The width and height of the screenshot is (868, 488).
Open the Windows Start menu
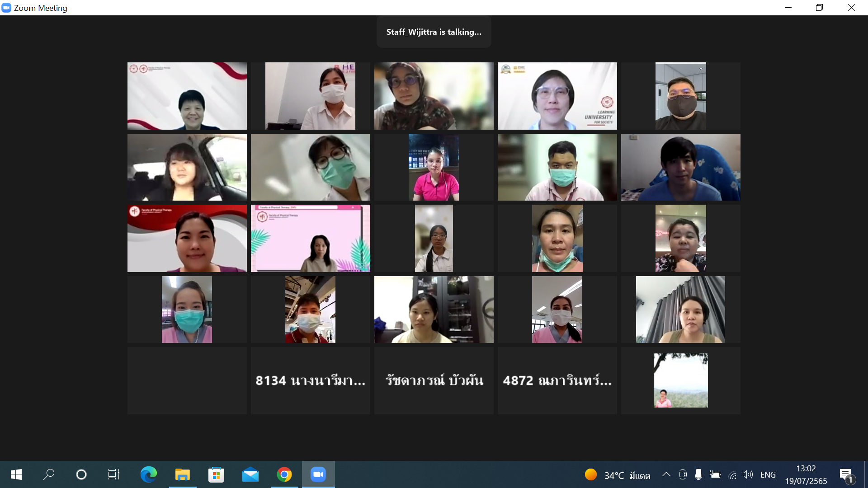click(16, 474)
